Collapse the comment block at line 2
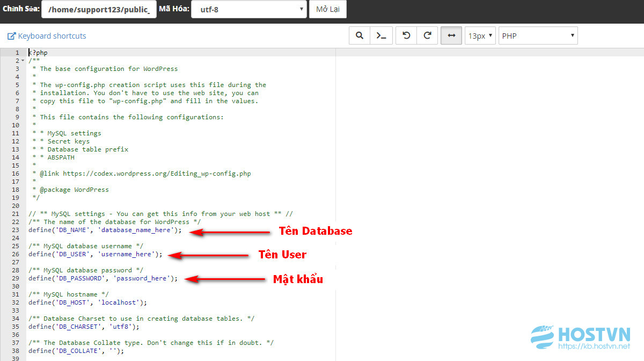Screen dimensions: 644x361 23,61
